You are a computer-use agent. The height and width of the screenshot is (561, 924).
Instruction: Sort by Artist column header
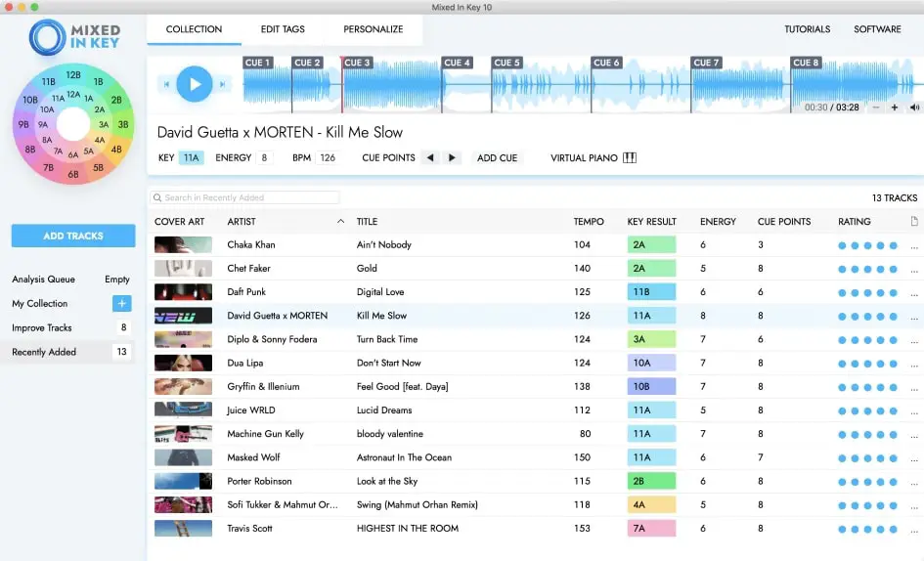click(x=242, y=222)
